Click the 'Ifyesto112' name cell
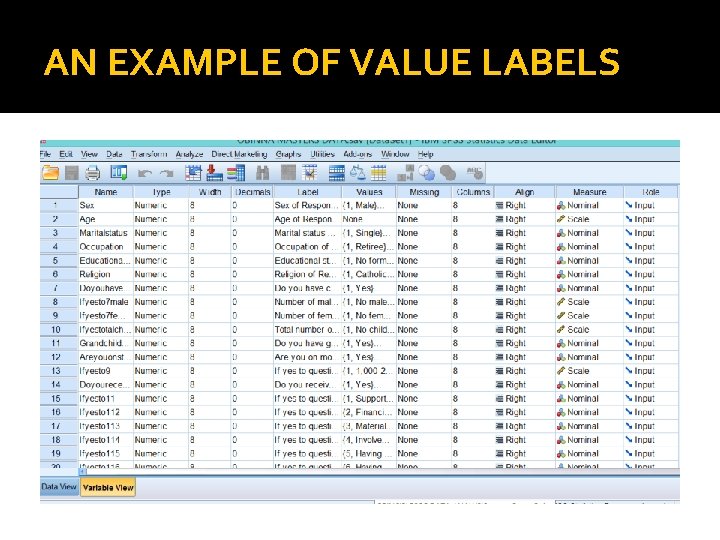The width and height of the screenshot is (720, 540). [x=106, y=412]
